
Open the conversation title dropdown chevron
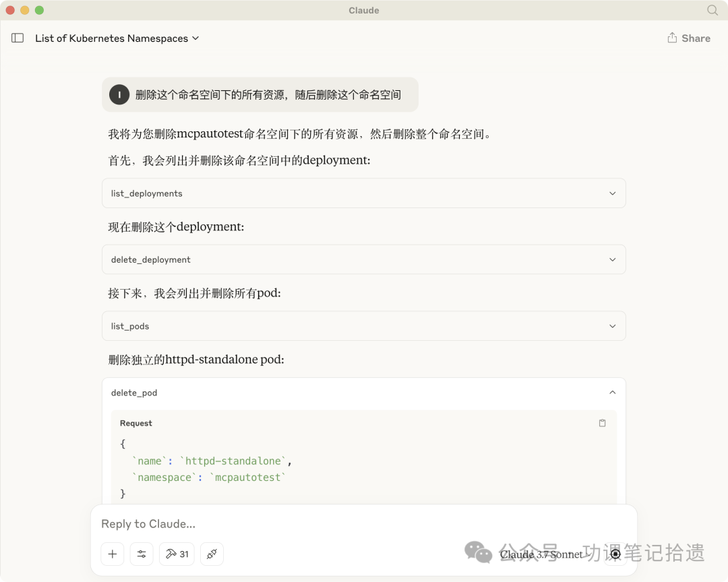pyautogui.click(x=195, y=38)
